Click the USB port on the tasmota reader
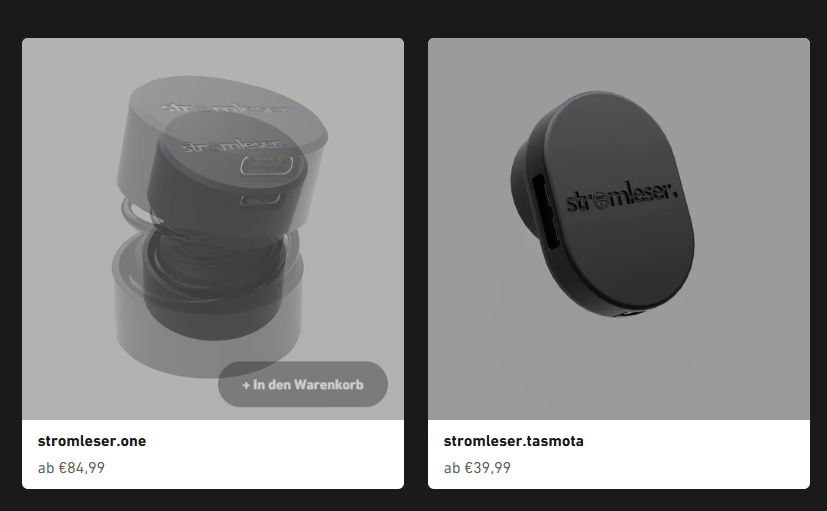This screenshot has height=511, width=827. point(546,213)
